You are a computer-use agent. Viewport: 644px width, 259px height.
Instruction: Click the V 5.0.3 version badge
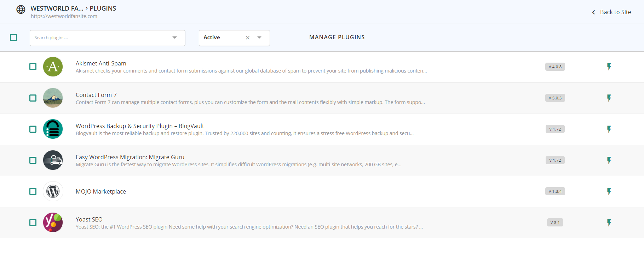pyautogui.click(x=555, y=98)
